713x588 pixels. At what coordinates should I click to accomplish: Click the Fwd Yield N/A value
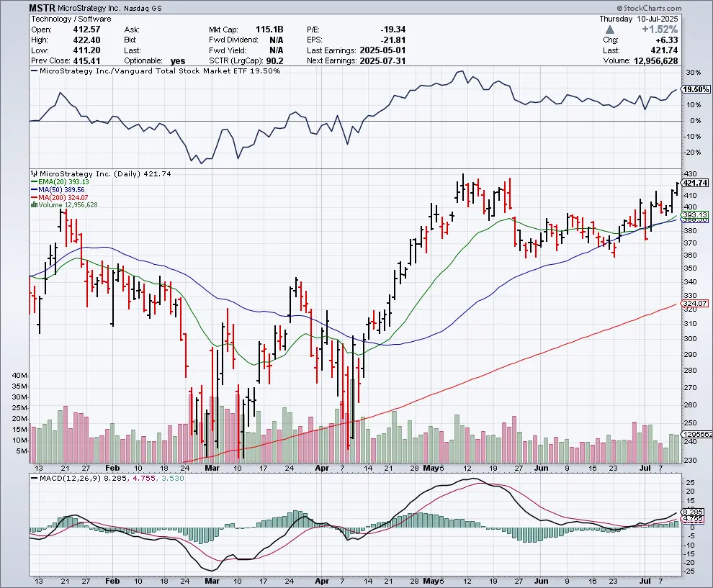276,50
